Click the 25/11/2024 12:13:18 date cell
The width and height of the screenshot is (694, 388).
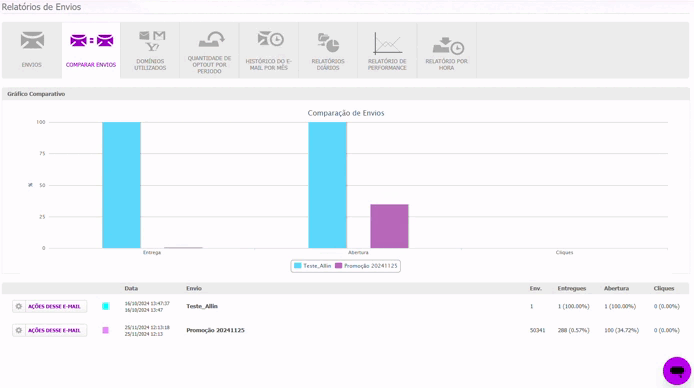[147, 327]
